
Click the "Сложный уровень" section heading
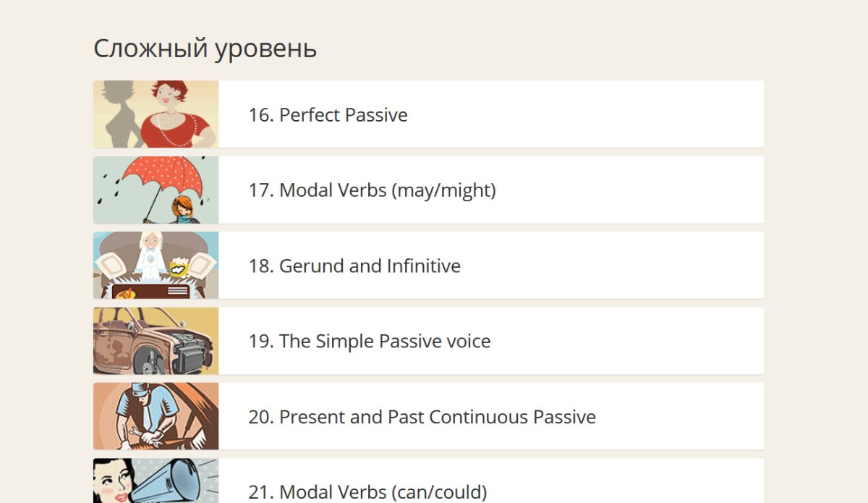[205, 48]
